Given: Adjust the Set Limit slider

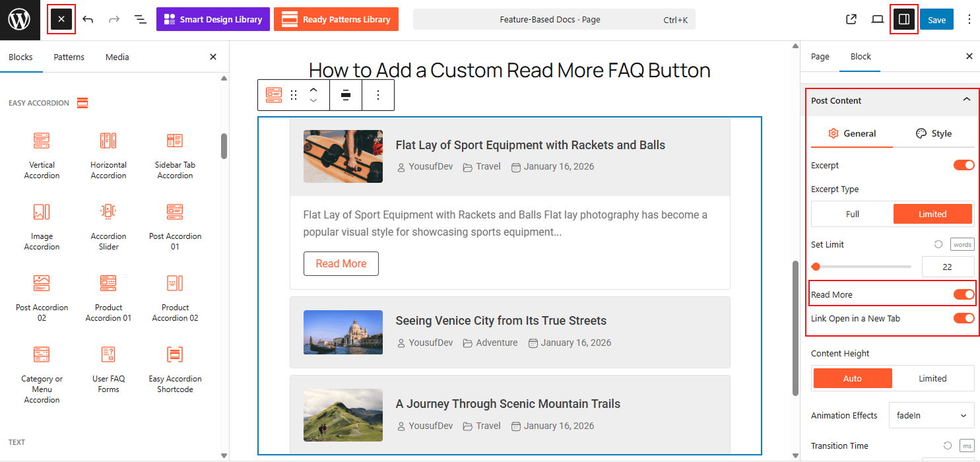Looking at the screenshot, I should click(x=816, y=267).
